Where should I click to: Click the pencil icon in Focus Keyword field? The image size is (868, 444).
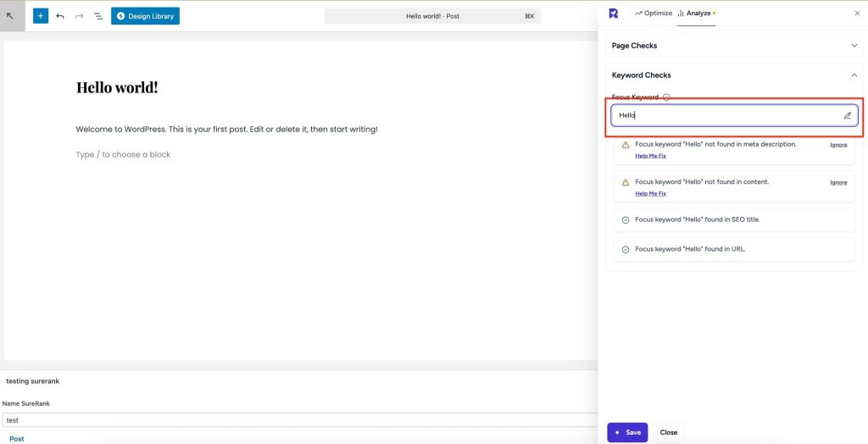point(847,115)
